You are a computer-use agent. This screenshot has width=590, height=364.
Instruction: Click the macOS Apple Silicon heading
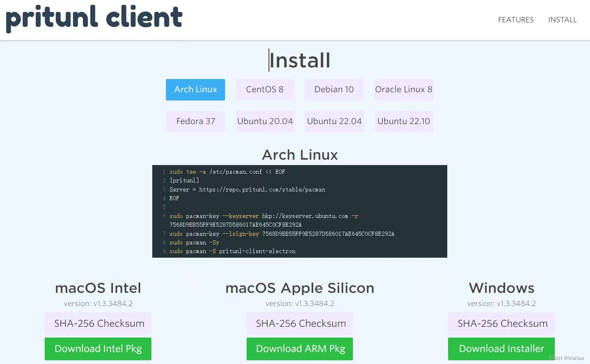[x=300, y=288]
